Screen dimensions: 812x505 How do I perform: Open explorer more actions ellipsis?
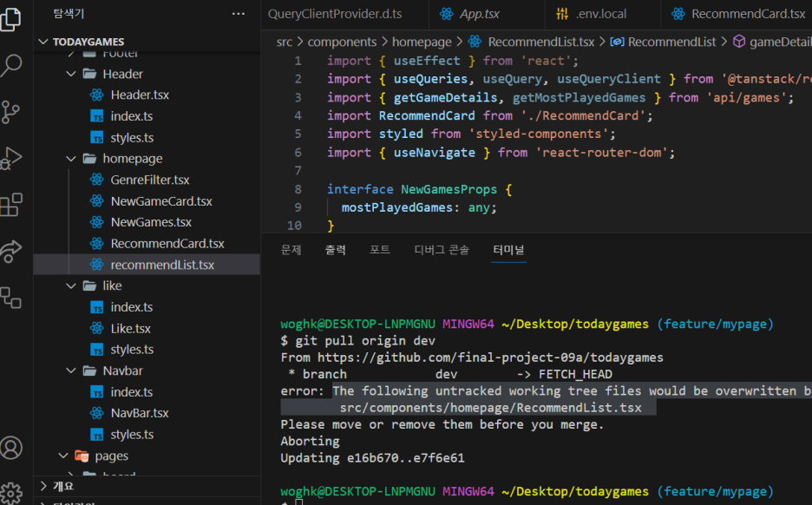click(239, 14)
